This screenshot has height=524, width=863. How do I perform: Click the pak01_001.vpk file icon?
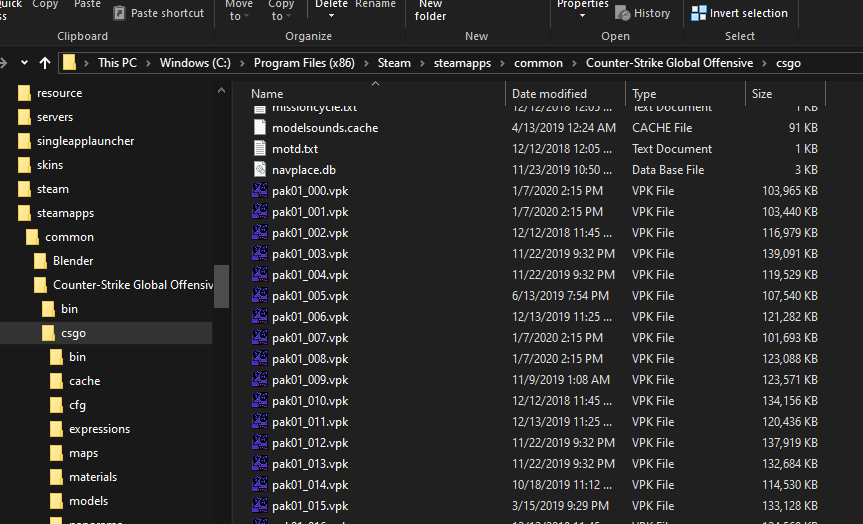[x=260, y=211]
